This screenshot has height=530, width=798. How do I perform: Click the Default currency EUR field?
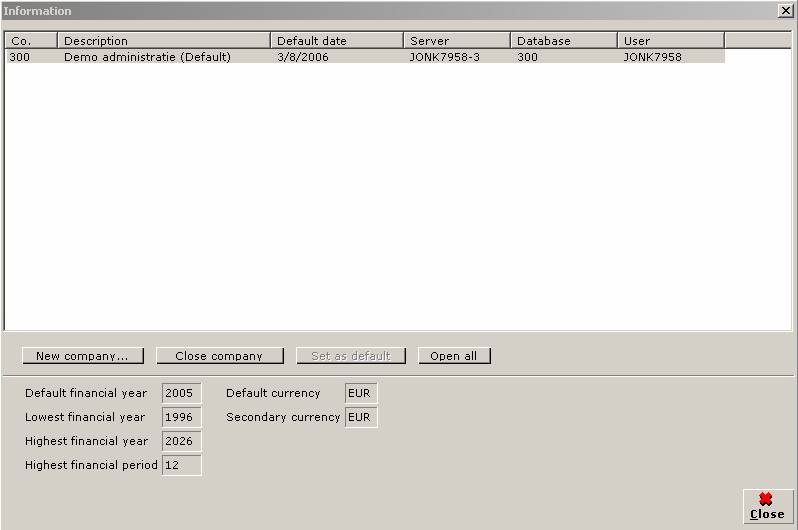(361, 393)
